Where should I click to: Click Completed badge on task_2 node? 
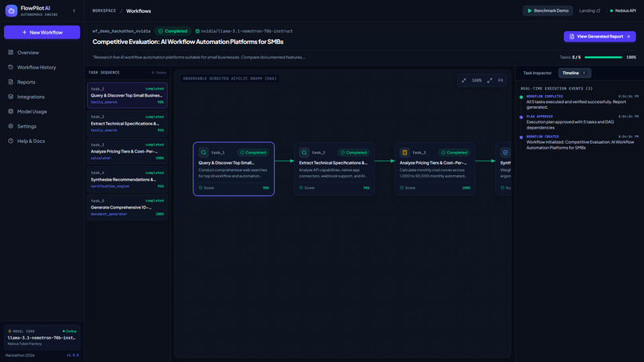(x=353, y=153)
